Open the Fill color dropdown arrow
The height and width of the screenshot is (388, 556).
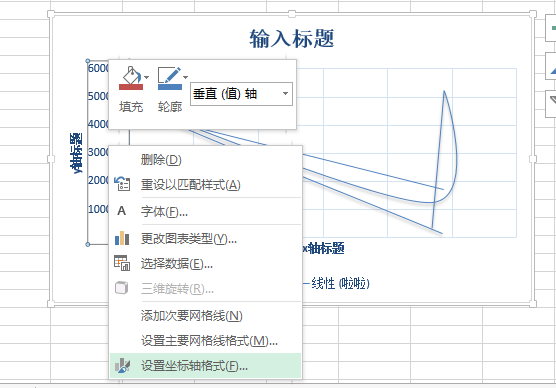click(x=146, y=77)
